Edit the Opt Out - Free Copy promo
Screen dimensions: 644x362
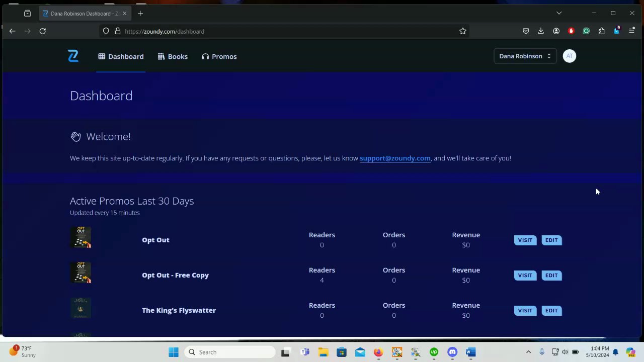click(x=551, y=275)
